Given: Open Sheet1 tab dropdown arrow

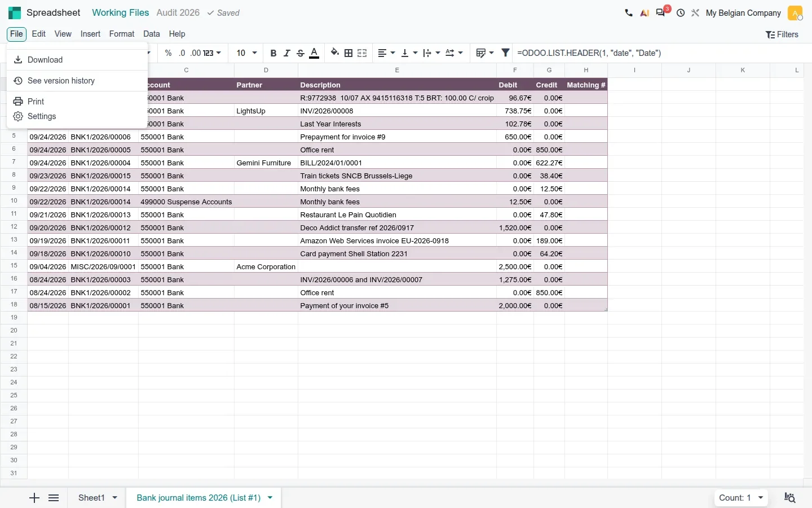Looking at the screenshot, I should pyautogui.click(x=115, y=498).
